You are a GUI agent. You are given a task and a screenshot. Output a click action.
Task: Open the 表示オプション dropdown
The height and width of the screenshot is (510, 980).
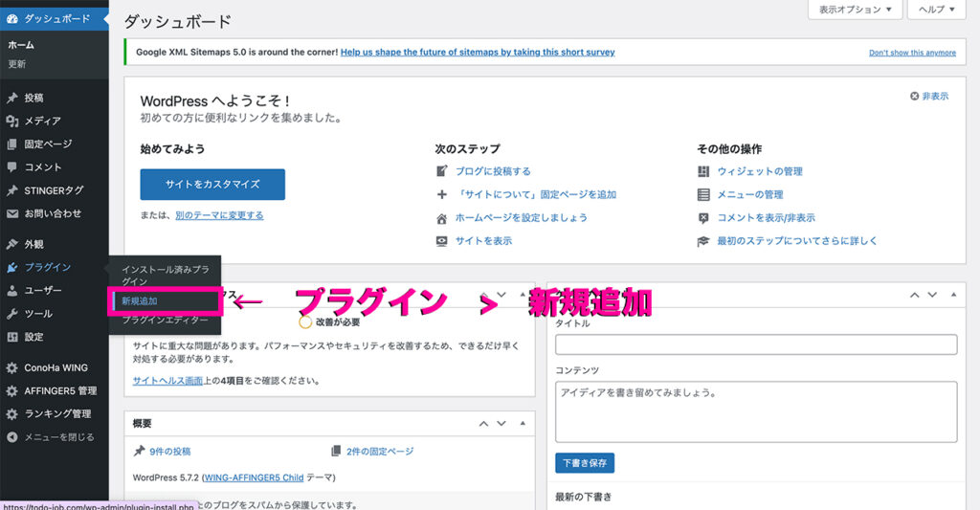click(855, 10)
